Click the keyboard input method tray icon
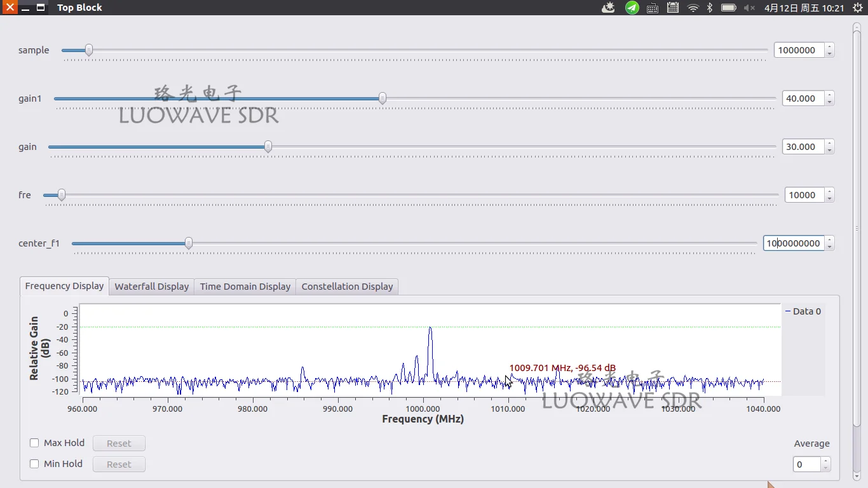868x488 pixels. coord(652,8)
